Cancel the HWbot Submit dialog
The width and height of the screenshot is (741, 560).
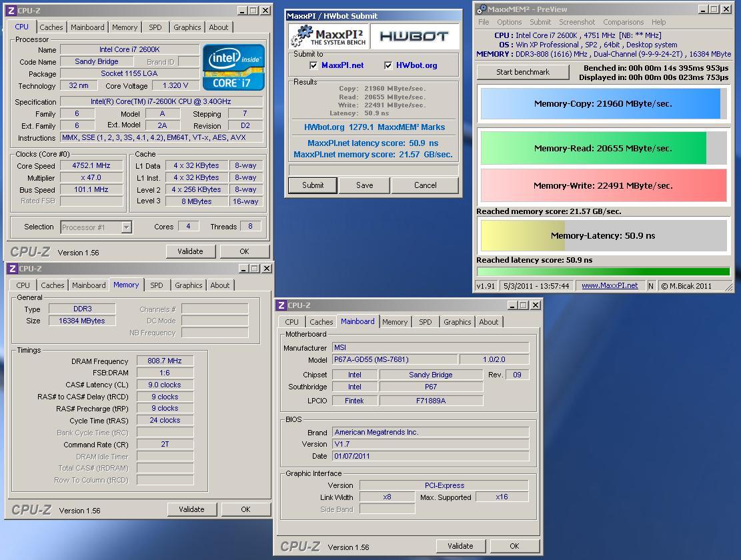pos(426,185)
